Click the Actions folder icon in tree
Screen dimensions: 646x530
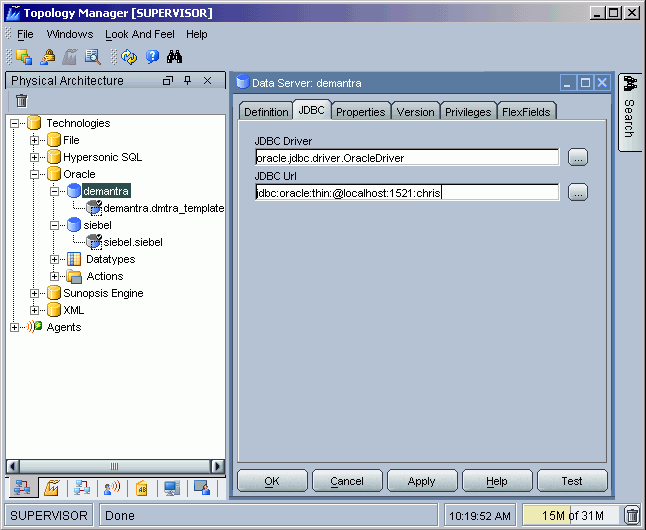coord(74,277)
